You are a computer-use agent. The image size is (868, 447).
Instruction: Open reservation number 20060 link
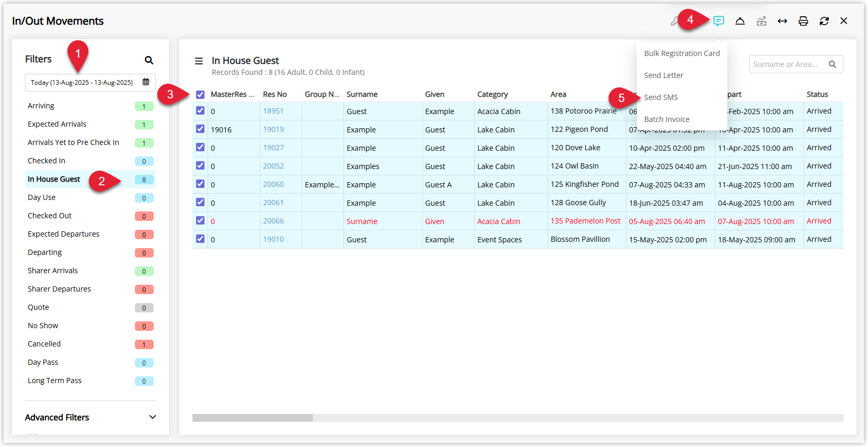point(273,184)
